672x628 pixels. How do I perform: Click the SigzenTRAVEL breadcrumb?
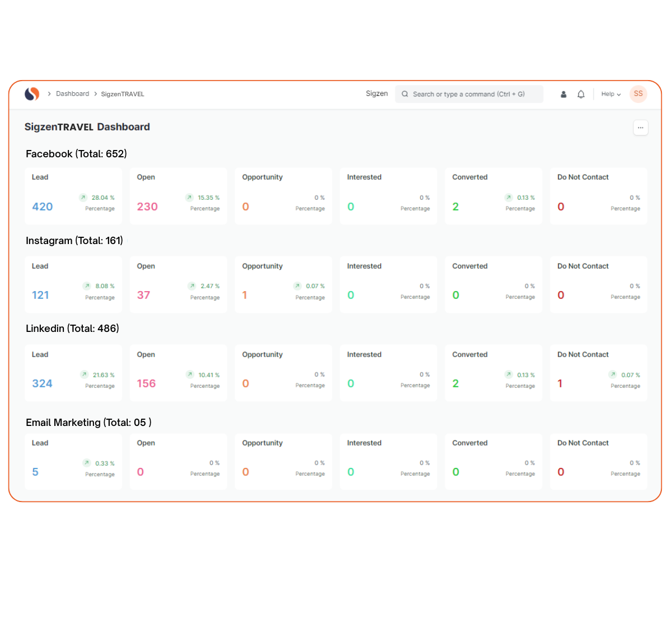(123, 94)
